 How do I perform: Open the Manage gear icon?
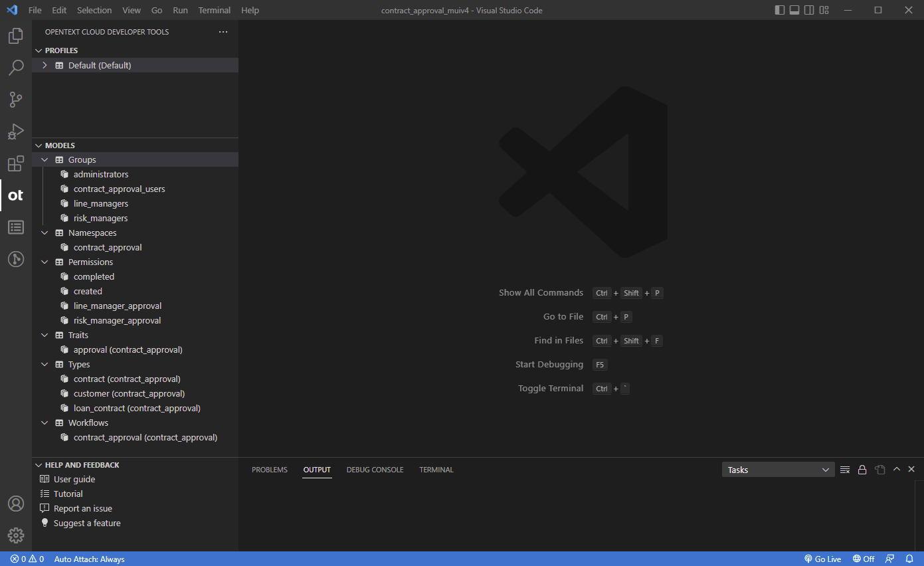16,535
